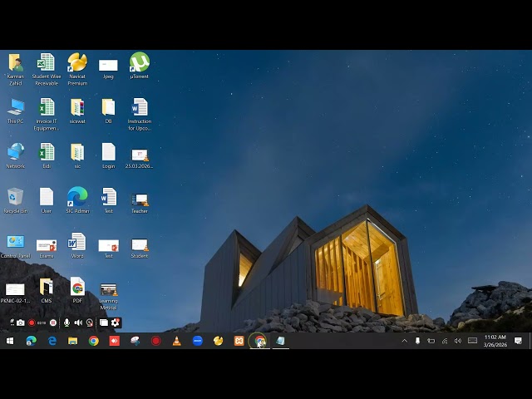Select the Recycle Bin icon
The image size is (532, 399).
tap(15, 200)
